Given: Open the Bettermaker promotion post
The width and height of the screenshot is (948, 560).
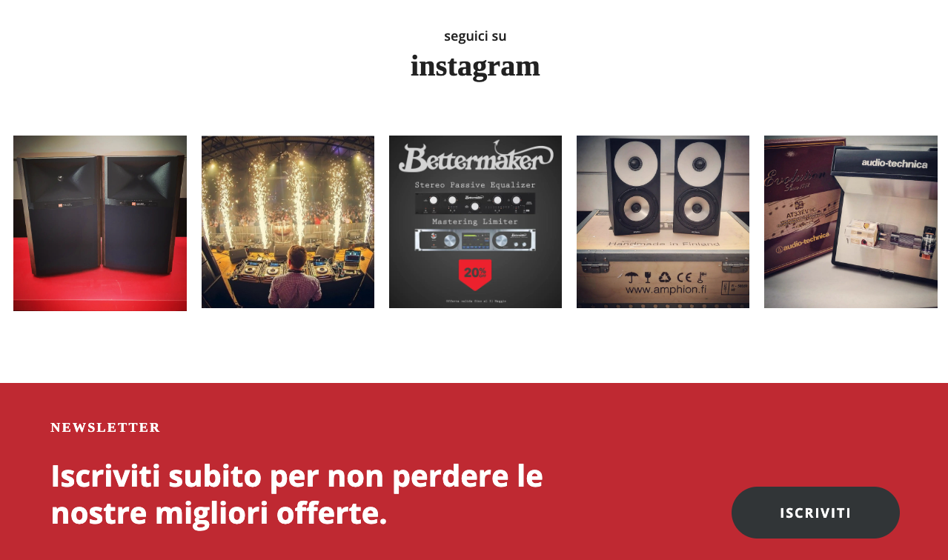Looking at the screenshot, I should [475, 221].
